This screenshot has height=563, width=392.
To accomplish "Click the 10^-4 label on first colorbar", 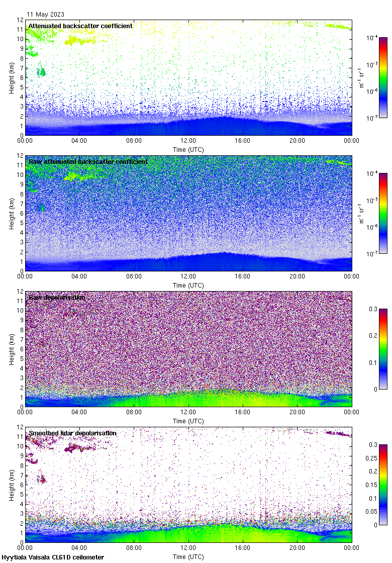I will tap(371, 37).
